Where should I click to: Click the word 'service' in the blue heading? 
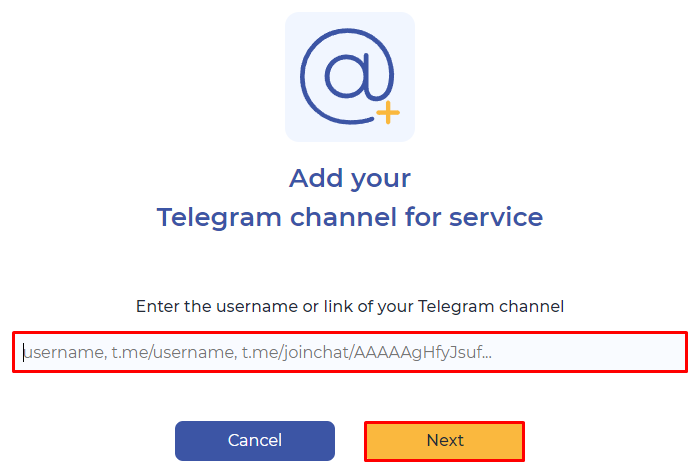(x=496, y=217)
